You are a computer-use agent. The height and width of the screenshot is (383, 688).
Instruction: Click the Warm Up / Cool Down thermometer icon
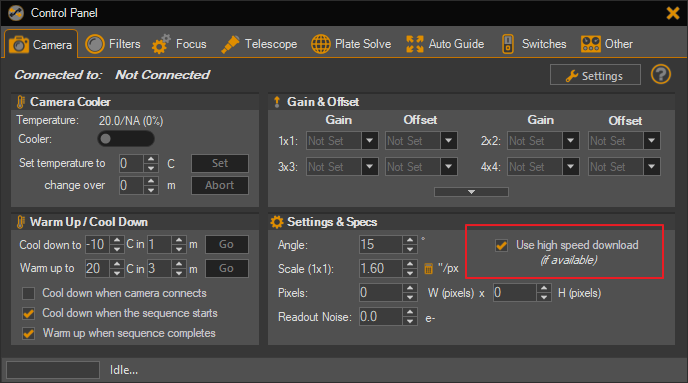click(x=21, y=222)
